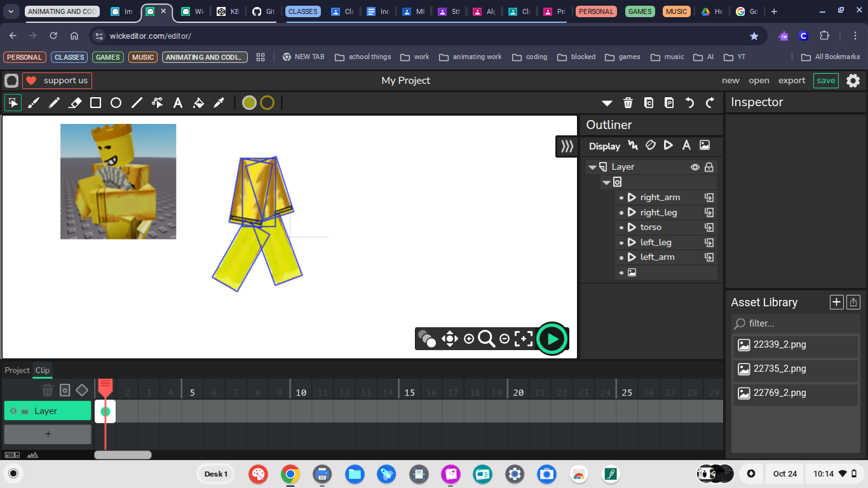Select the Fill Bucket tool
Image resolution: width=868 pixels, height=488 pixels.
pyautogui.click(x=198, y=103)
